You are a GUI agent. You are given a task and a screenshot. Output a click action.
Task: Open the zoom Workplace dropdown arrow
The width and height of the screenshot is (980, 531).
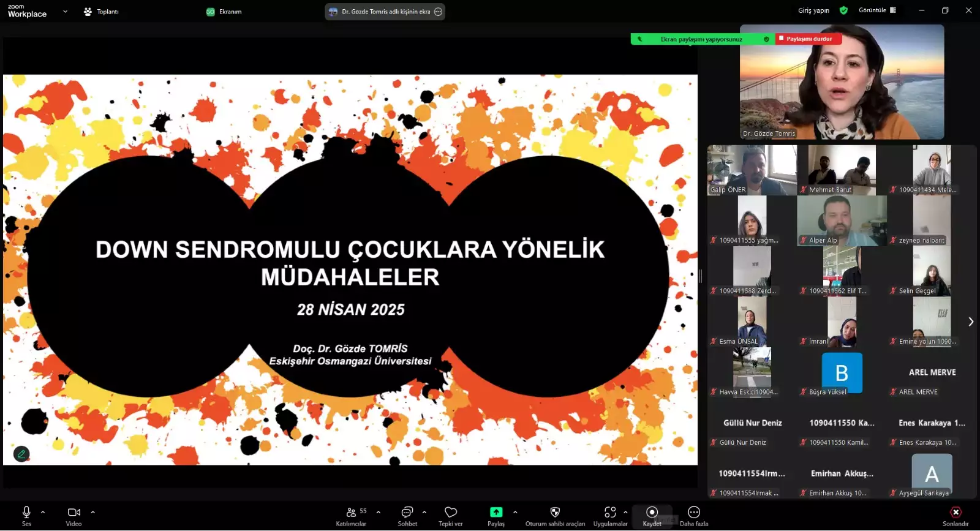[x=66, y=11]
